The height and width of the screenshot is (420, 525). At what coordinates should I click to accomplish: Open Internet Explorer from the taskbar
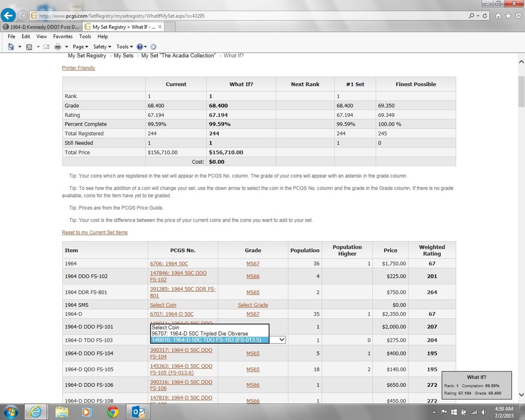[x=36, y=412]
